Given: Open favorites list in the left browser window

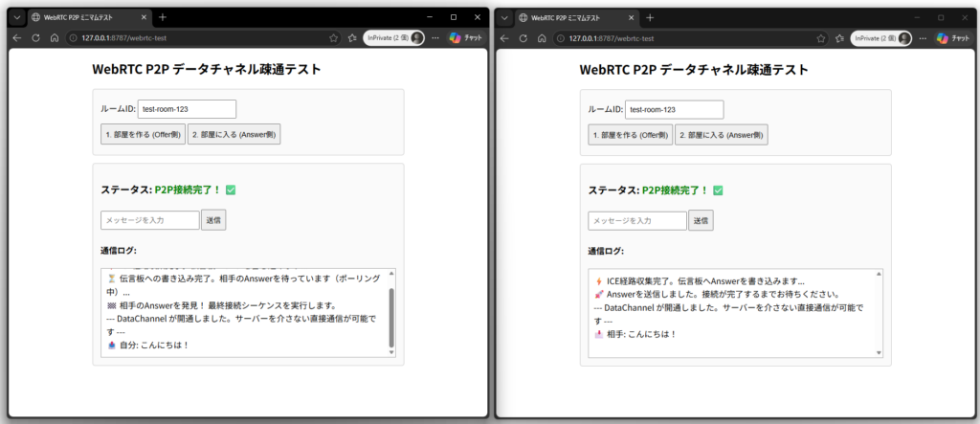Looking at the screenshot, I should tap(352, 38).
